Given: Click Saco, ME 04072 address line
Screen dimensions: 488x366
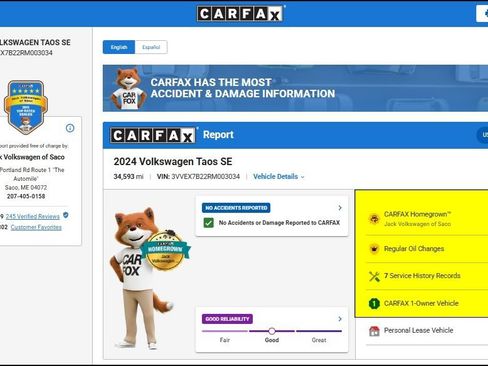Looking at the screenshot, I should coord(26,187).
